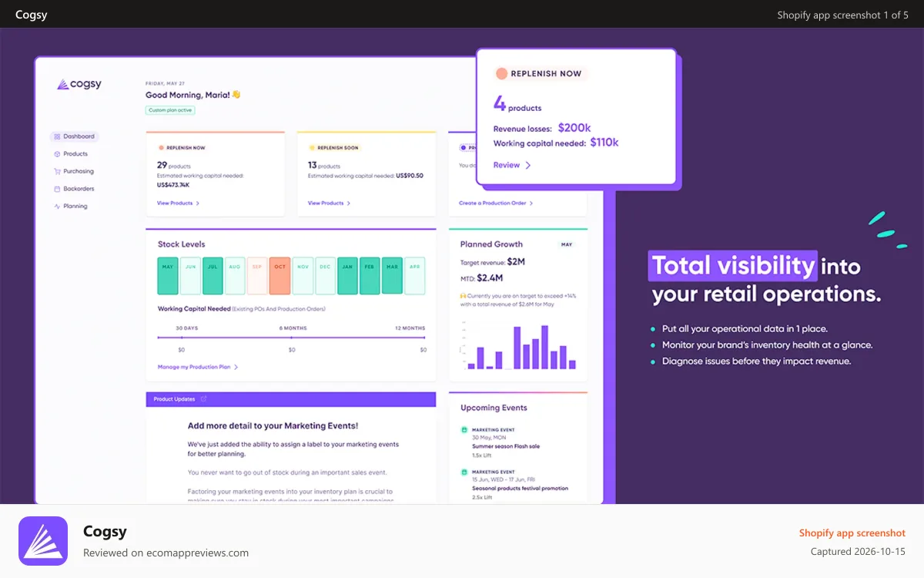Click the tallest bar in Planned Growth chart

point(544,347)
